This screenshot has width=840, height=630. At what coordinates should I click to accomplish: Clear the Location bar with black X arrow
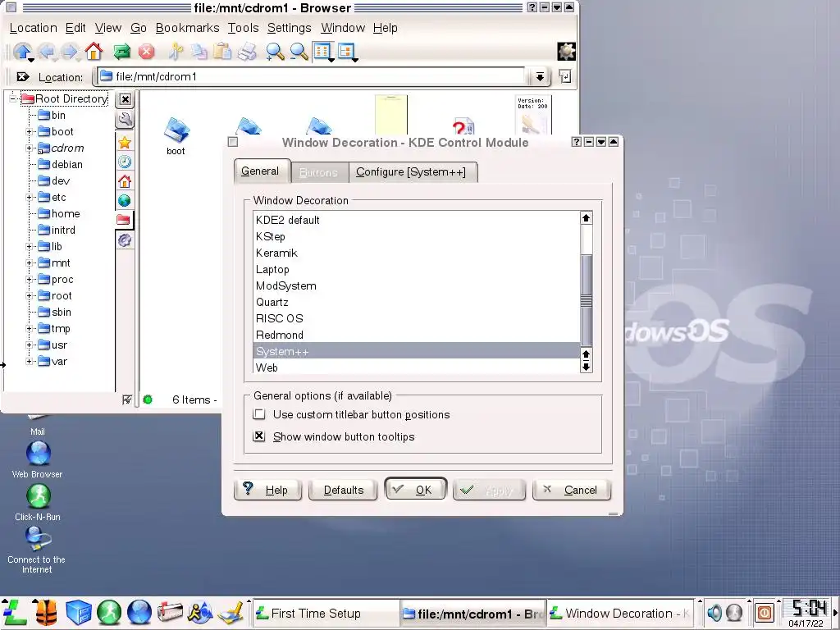click(22, 76)
